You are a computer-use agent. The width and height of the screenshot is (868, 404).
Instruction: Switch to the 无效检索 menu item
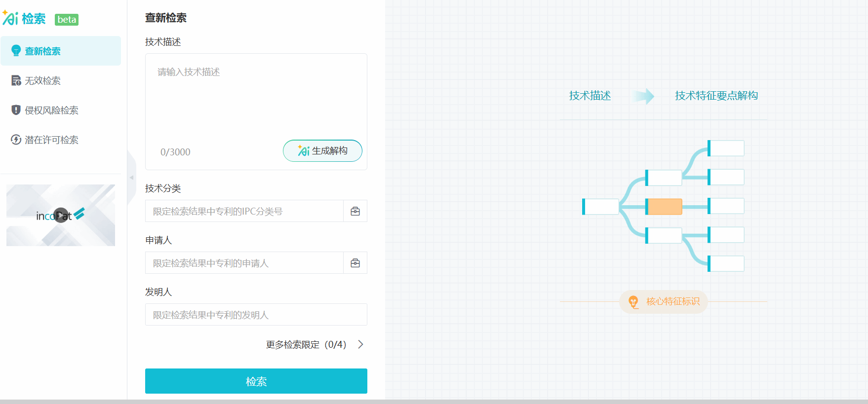(x=43, y=80)
